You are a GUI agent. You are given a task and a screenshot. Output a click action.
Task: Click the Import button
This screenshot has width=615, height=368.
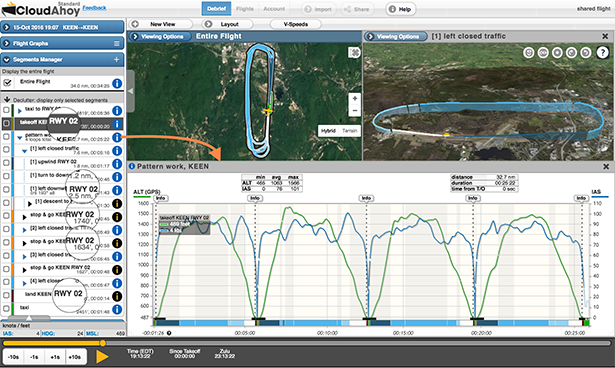click(x=318, y=9)
